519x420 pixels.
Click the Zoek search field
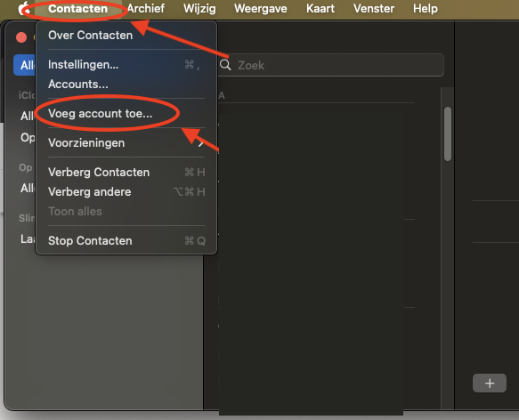pyautogui.click(x=330, y=65)
